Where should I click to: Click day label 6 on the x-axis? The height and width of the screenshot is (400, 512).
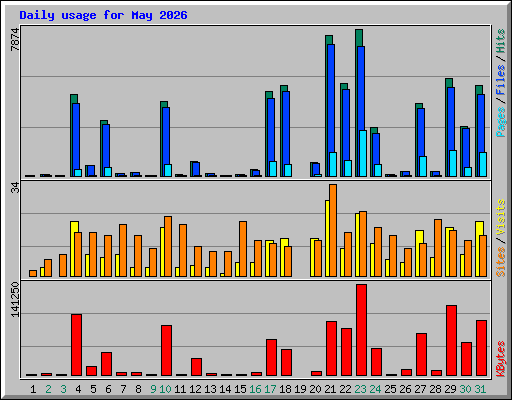click(x=108, y=389)
